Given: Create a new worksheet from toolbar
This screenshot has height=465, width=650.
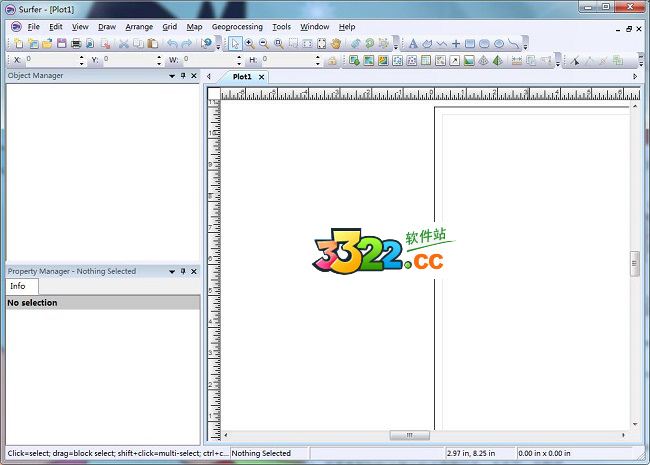Looking at the screenshot, I should click(x=33, y=43).
